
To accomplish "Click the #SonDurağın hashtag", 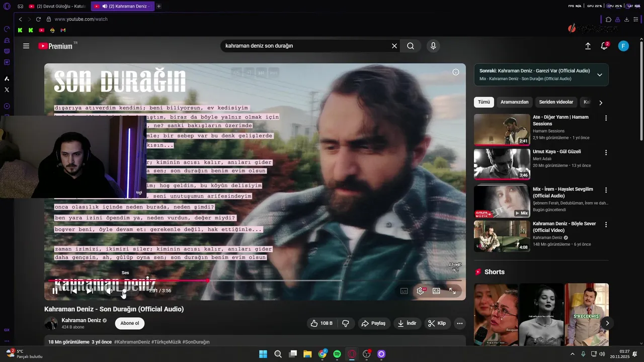I will point(196,342).
